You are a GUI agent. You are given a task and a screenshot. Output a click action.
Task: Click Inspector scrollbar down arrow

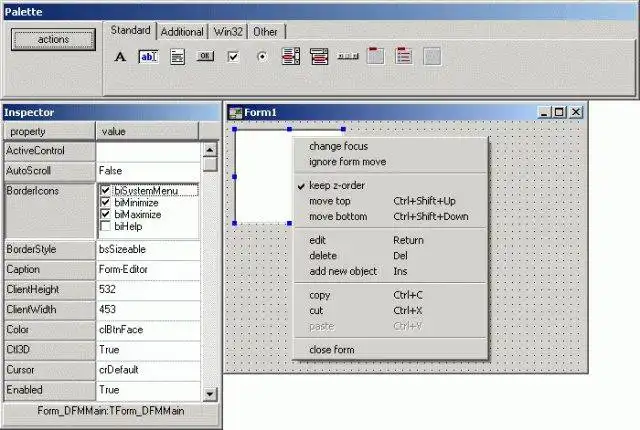click(x=210, y=394)
